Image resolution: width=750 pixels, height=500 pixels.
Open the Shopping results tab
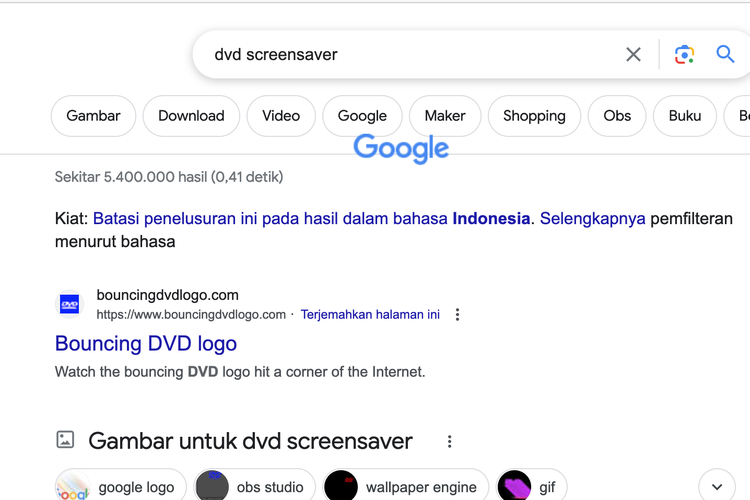pos(534,116)
